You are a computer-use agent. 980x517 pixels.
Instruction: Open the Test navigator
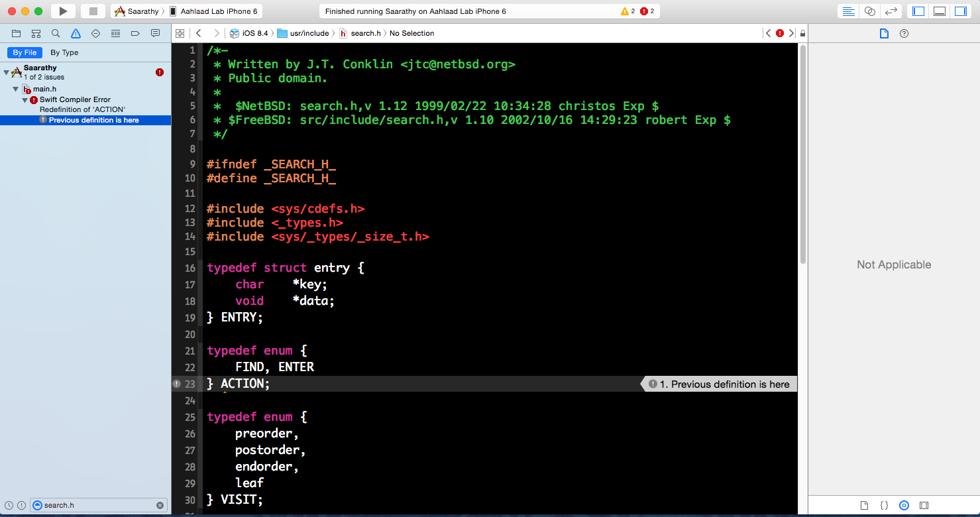[95, 33]
